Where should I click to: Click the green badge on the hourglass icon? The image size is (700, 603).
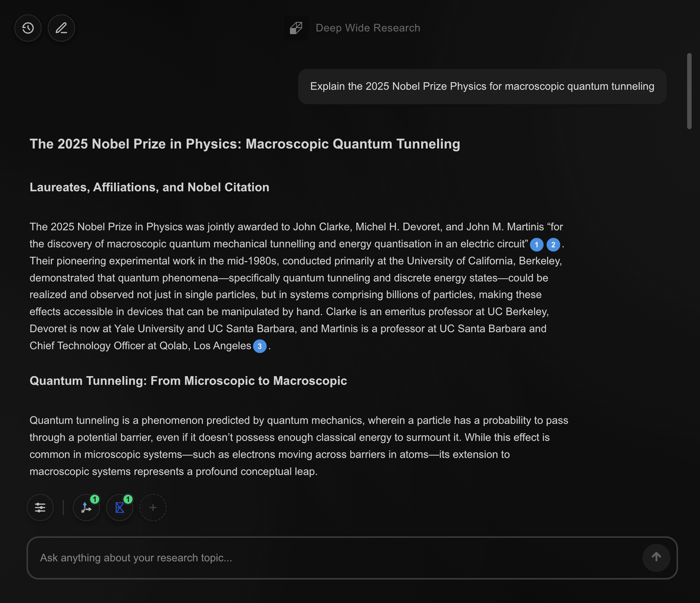(128, 498)
